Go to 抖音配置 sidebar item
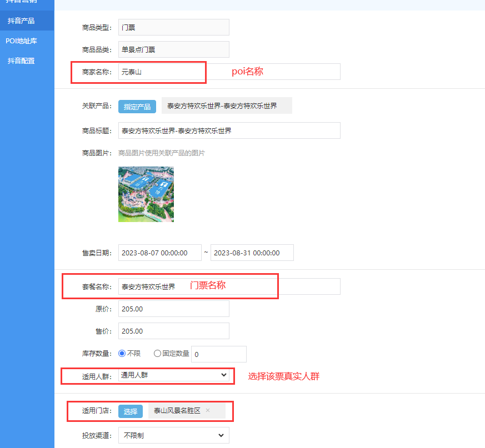485x448 pixels. tap(21, 61)
